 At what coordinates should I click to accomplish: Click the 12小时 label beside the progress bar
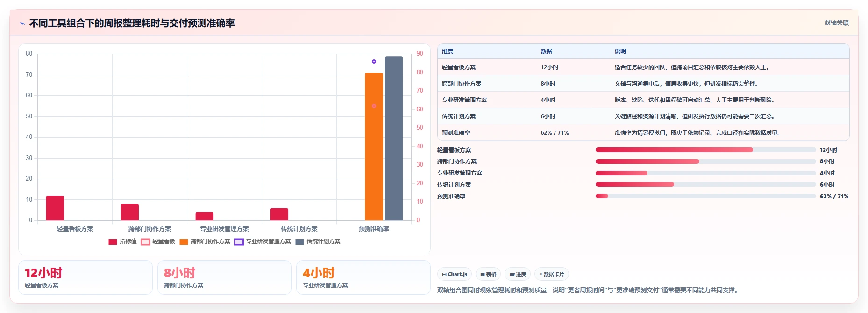click(828, 150)
